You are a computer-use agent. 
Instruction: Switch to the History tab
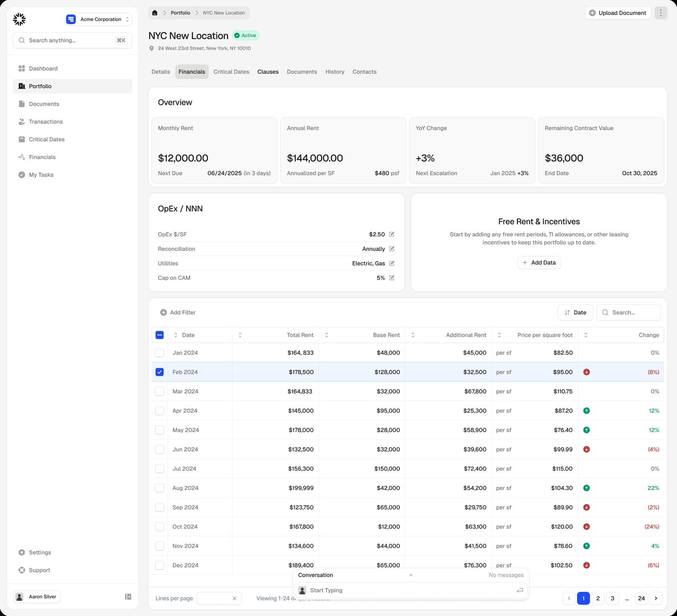pyautogui.click(x=335, y=72)
